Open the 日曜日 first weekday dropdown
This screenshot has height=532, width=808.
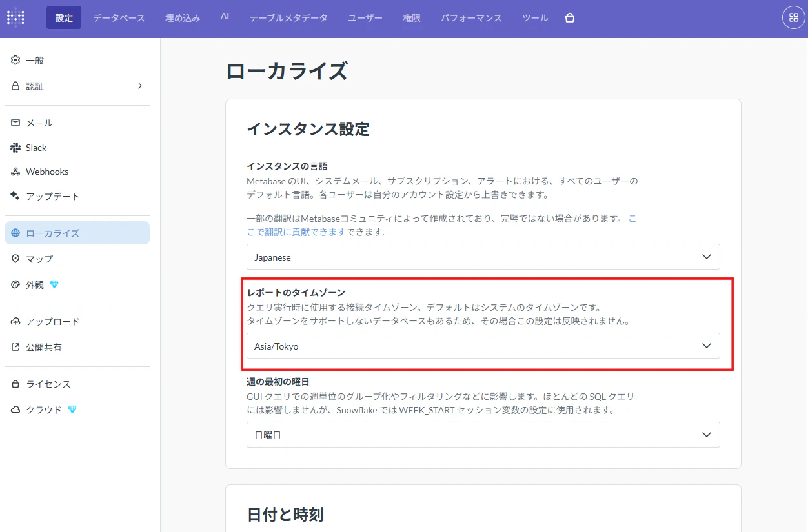click(x=483, y=435)
